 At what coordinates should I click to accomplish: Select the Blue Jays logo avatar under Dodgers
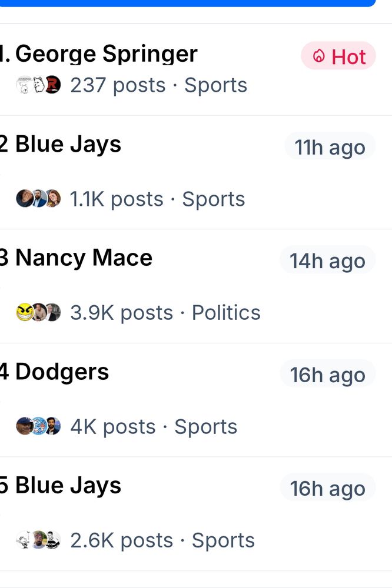[x=39, y=426]
